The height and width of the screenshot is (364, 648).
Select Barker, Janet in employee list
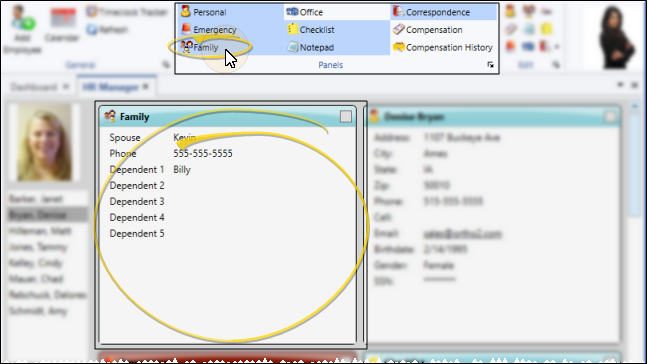click(x=36, y=199)
